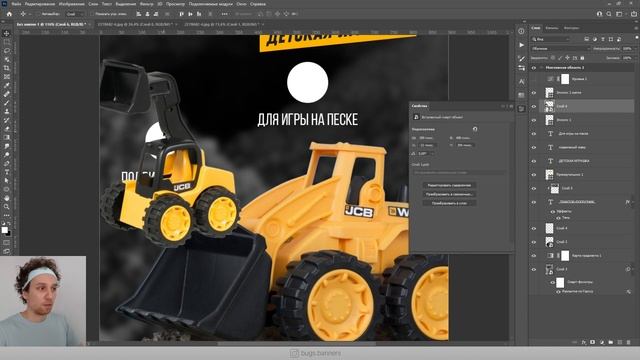This screenshot has width=640, height=360.
Task: Click the create new layer icon
Action: click(620, 342)
